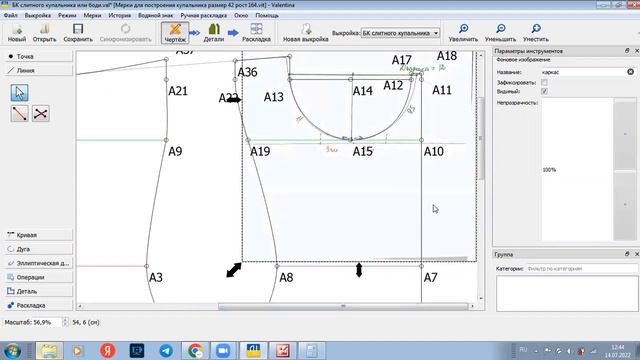Screen dimensions: 640x360
Task: Expand the Точка tools section
Action: 39,56
